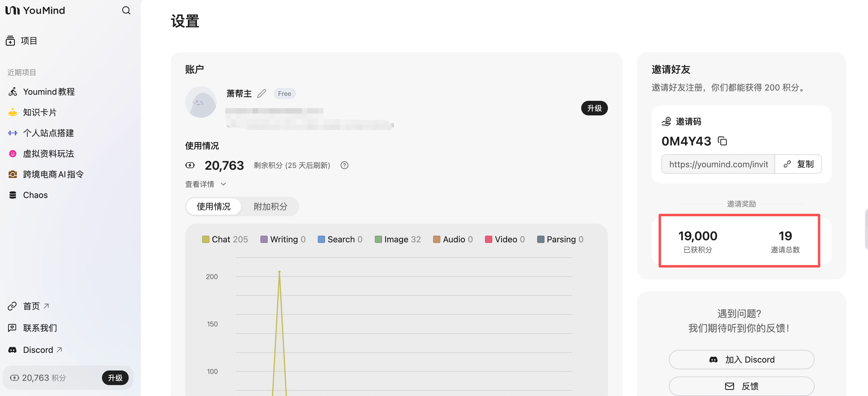Click the Free plan badge
The width and height of the screenshot is (868, 396).
(x=284, y=93)
